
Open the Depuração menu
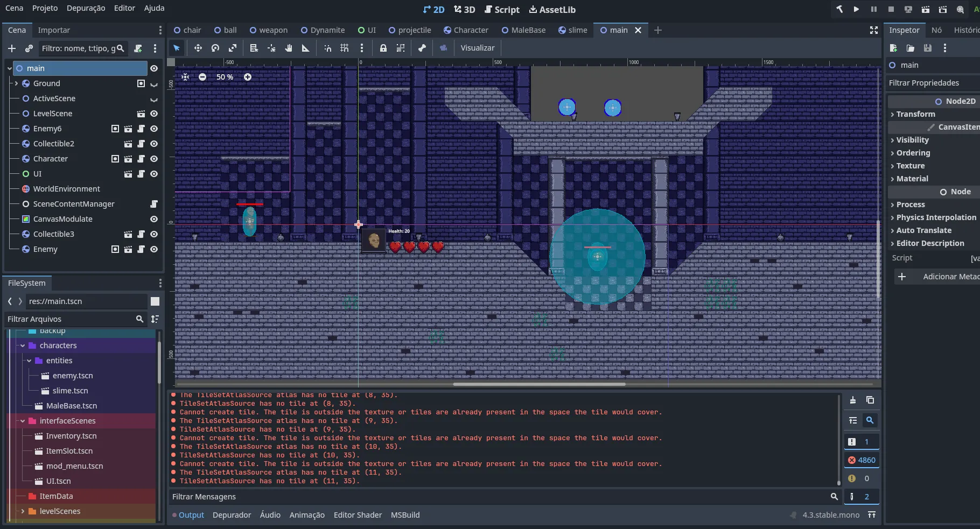point(86,8)
